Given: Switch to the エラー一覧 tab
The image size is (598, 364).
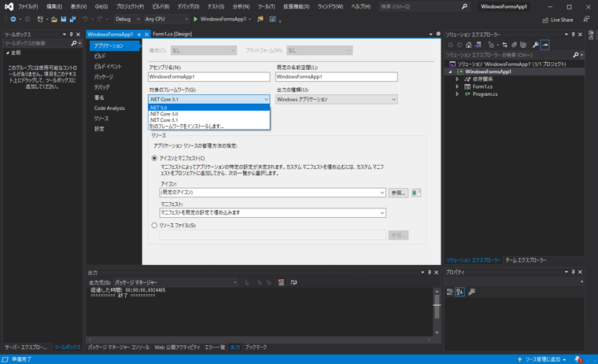Looking at the screenshot, I should tap(215, 347).
